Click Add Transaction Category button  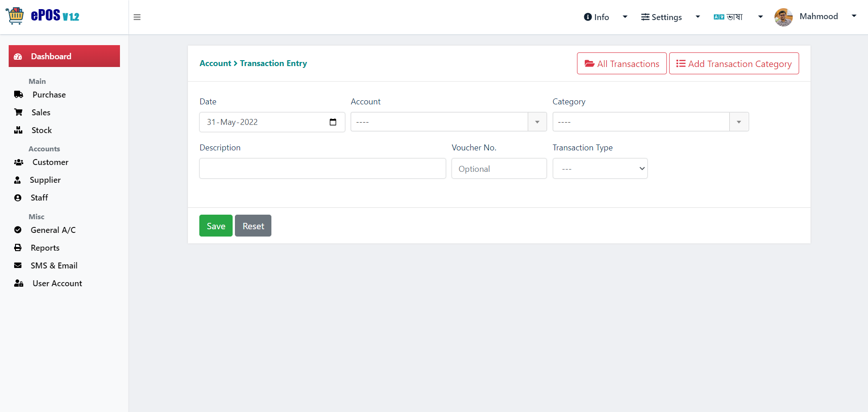(x=734, y=63)
